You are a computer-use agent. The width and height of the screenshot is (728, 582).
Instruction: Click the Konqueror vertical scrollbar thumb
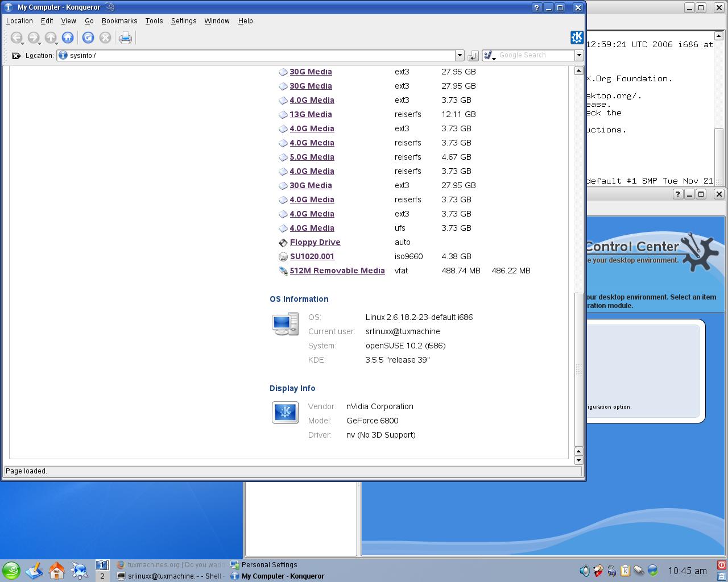click(578, 369)
